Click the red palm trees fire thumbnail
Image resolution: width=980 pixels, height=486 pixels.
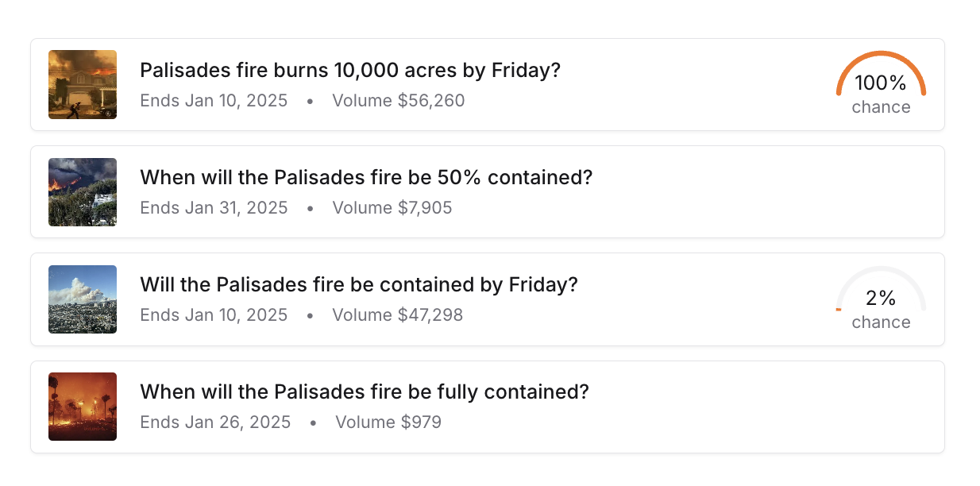(x=83, y=407)
